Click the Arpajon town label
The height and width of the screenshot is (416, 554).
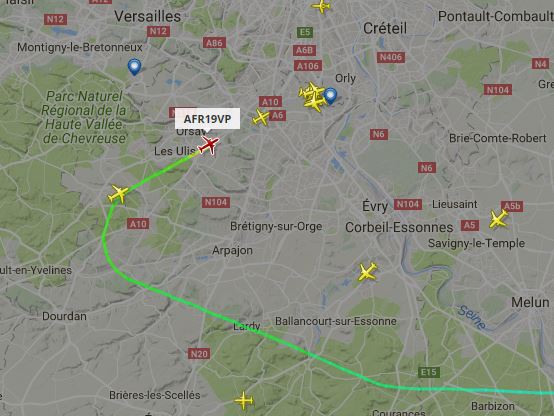tap(232, 250)
